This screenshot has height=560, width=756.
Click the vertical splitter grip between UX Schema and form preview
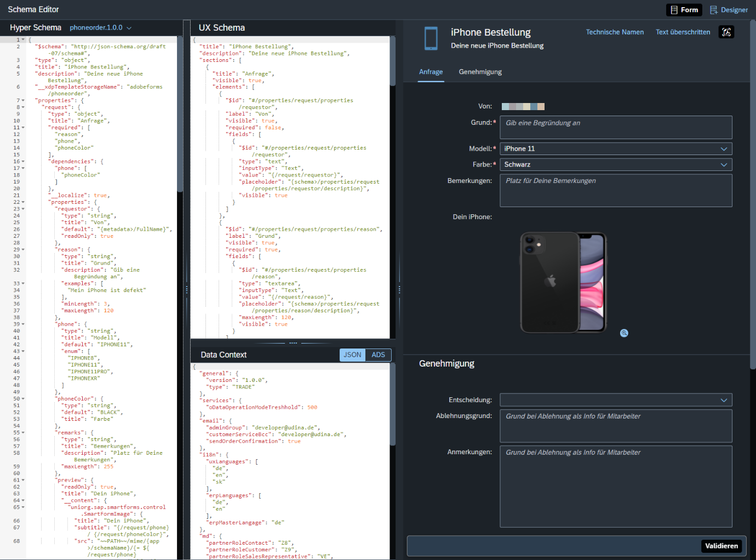(399, 289)
